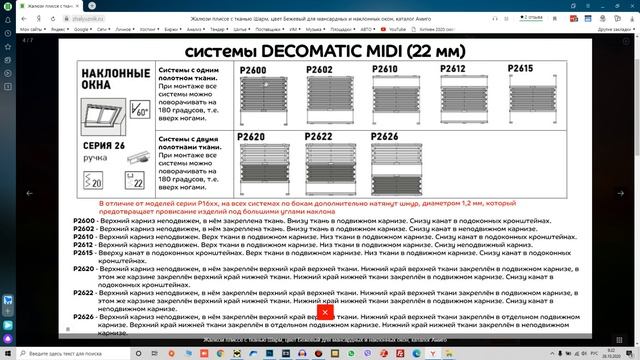Click the taskbar clock and date
640x360 pixels.
coord(611,353)
